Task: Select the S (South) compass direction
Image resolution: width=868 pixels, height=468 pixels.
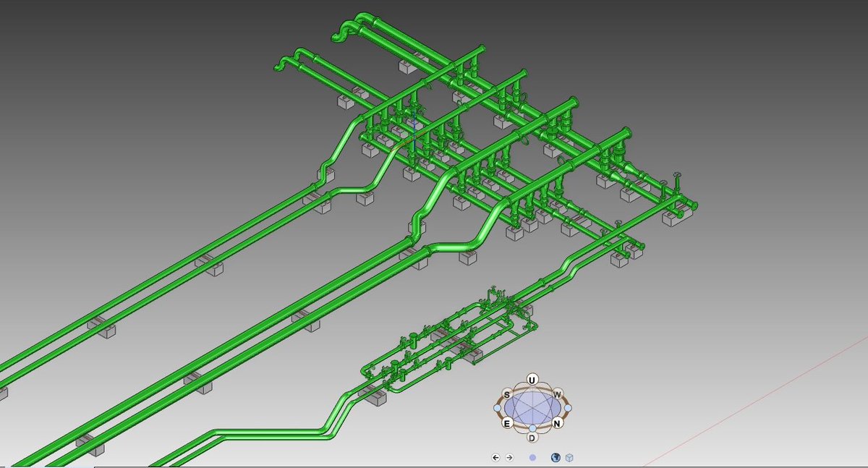Action: (x=507, y=395)
